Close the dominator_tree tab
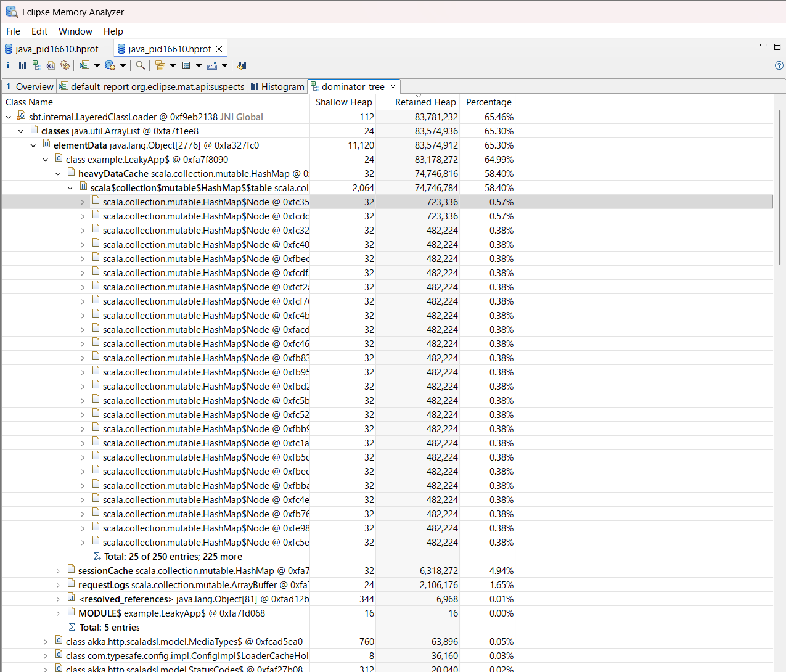Viewport: 786px width, 672px height. click(393, 87)
